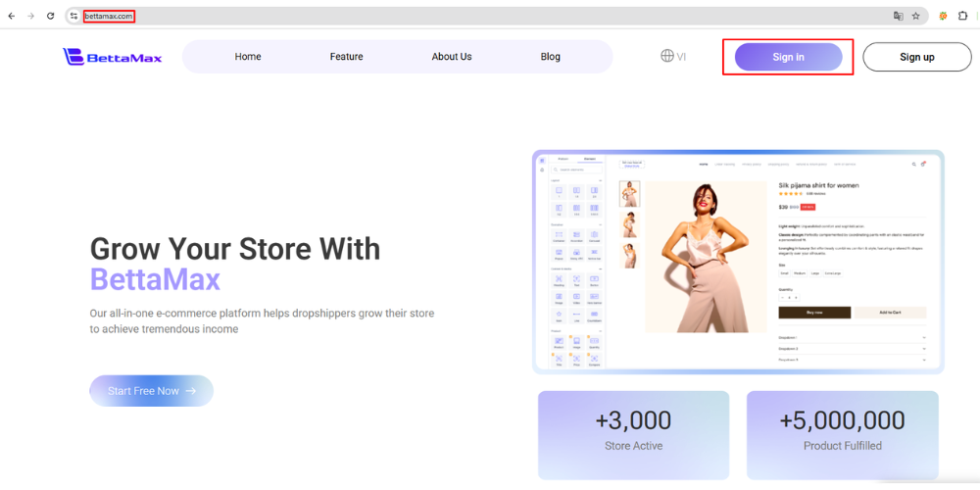Screen dimensions: 980x490
Task: Click the Sign in button
Action: tap(788, 57)
